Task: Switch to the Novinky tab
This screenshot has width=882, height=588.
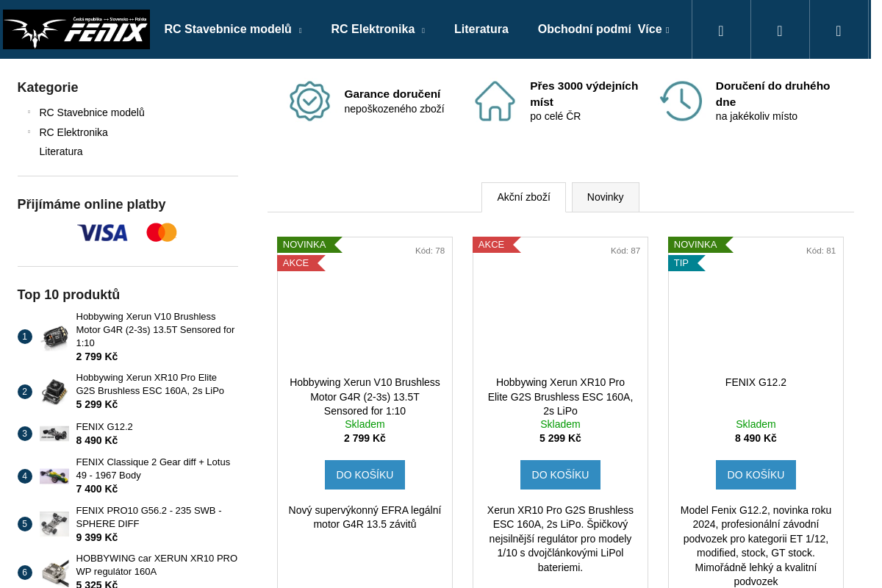Action: [606, 197]
